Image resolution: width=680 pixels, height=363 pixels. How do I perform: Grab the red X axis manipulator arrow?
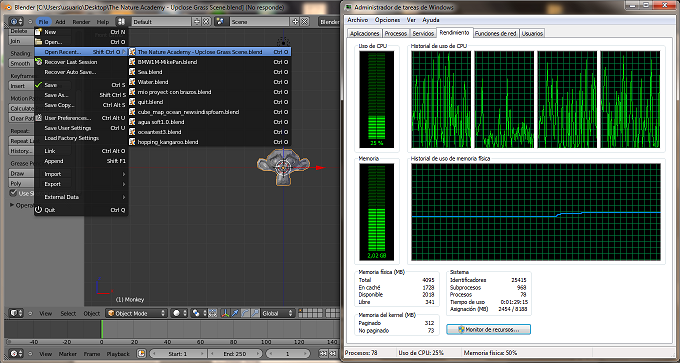[x=320, y=167]
